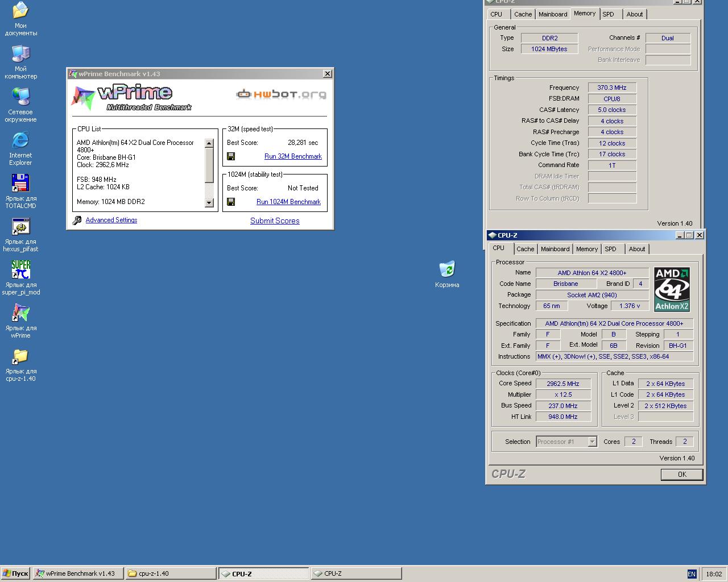Click the Bus Speed value 237.0 MHz
The image size is (728, 582).
click(562, 406)
